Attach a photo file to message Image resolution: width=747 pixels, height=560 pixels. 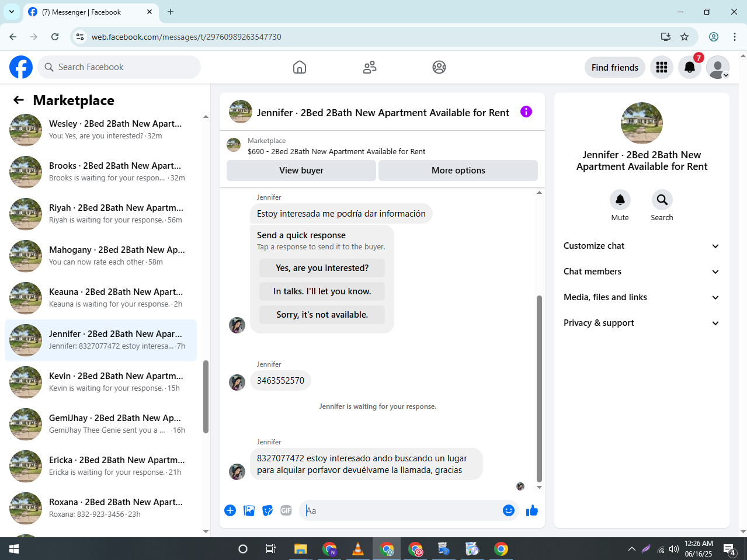pos(249,510)
